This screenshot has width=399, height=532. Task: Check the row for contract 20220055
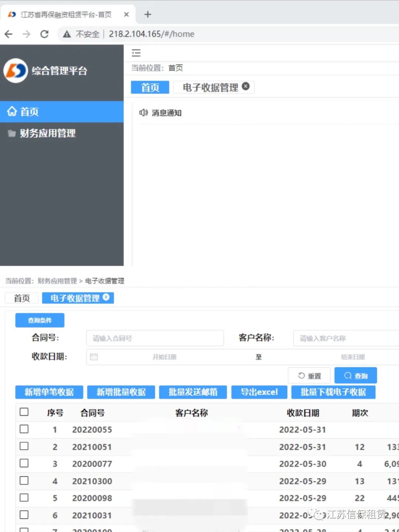[24, 429]
